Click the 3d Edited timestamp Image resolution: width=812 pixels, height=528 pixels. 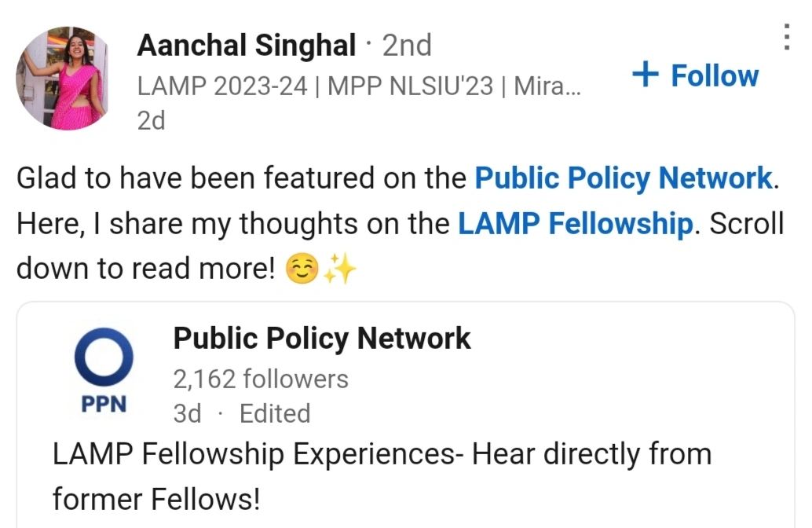pos(242,413)
